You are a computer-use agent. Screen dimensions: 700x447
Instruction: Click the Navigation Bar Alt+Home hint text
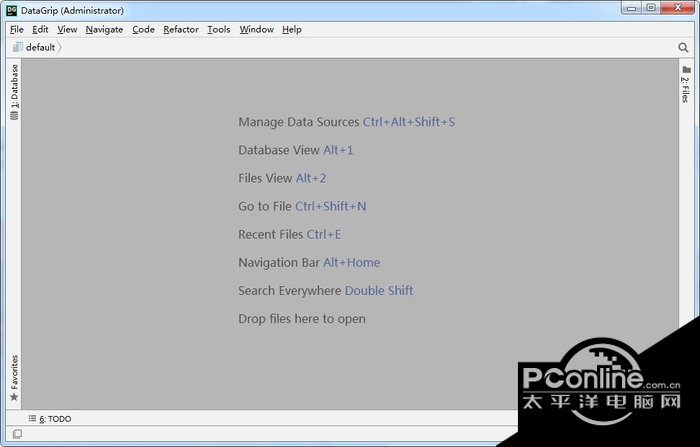[x=309, y=263]
